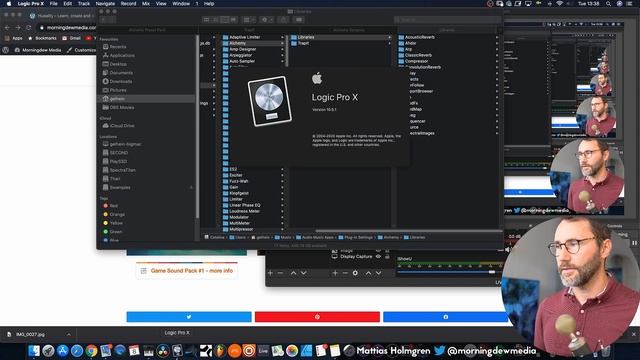Switch Finder to column view
This screenshot has width=640, height=360.
224,20
